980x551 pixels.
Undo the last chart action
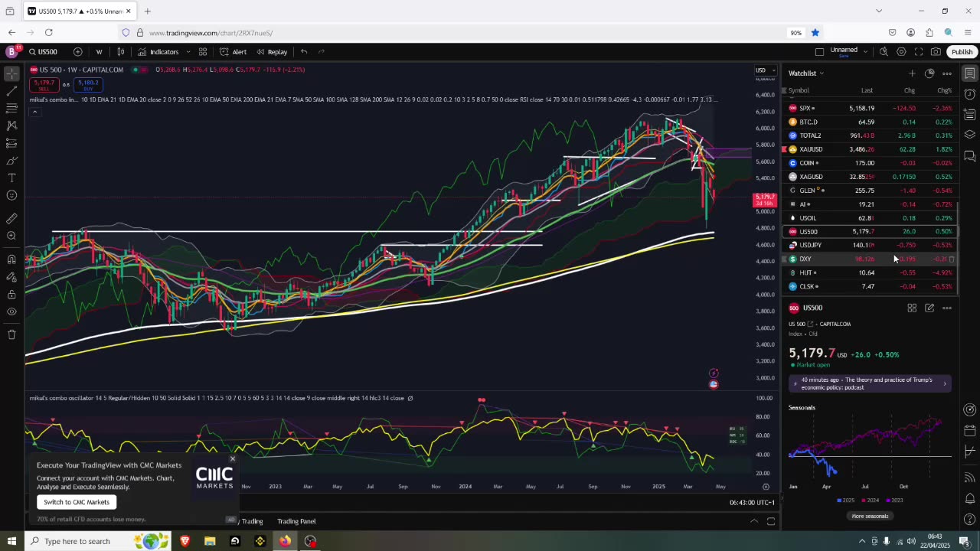click(304, 52)
